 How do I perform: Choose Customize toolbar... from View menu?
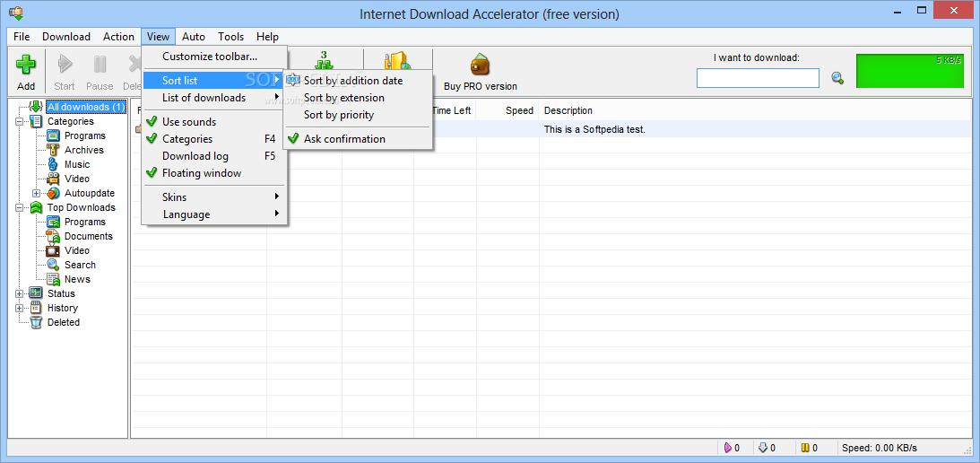214,57
